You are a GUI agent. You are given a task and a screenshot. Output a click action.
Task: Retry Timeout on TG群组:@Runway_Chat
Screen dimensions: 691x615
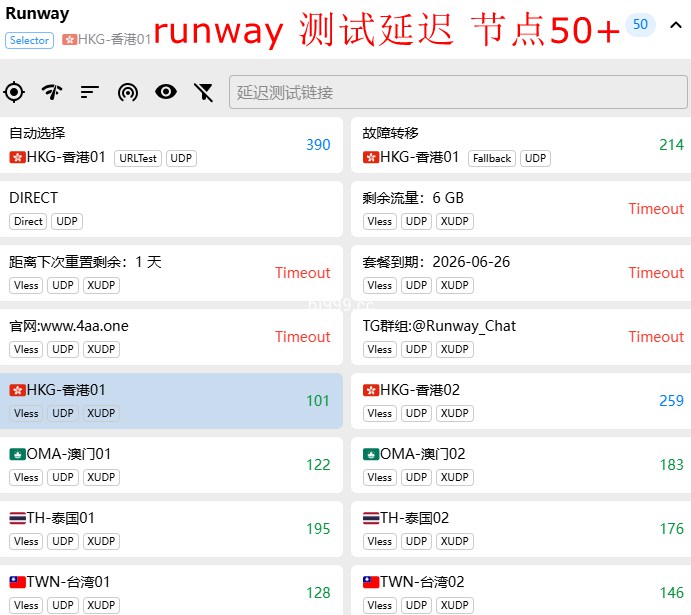pyautogui.click(x=656, y=337)
